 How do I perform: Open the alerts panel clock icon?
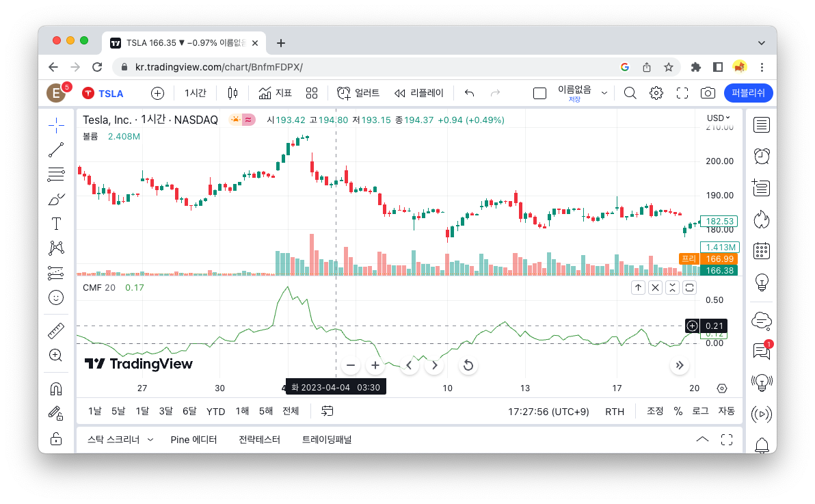pyautogui.click(x=762, y=156)
